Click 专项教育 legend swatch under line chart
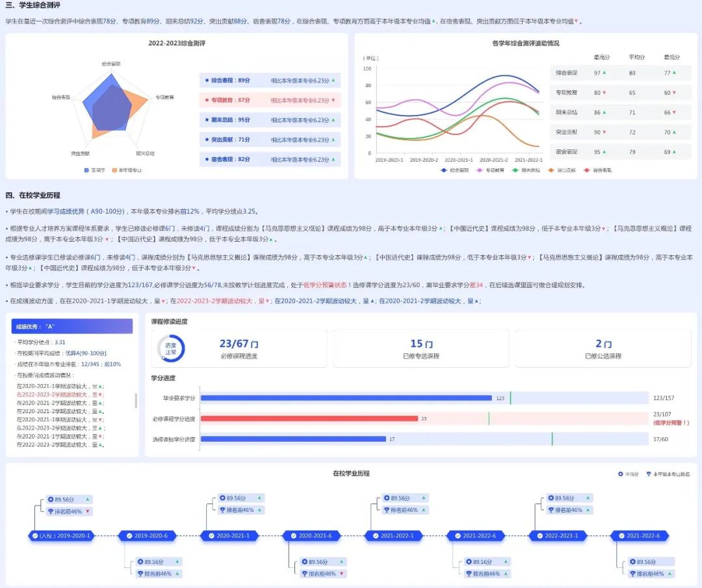Viewport: 702px width, 588px height. 482,170
